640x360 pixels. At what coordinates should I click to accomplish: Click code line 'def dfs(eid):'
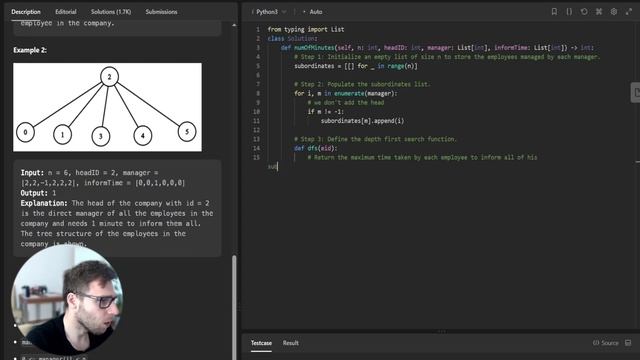(315, 148)
